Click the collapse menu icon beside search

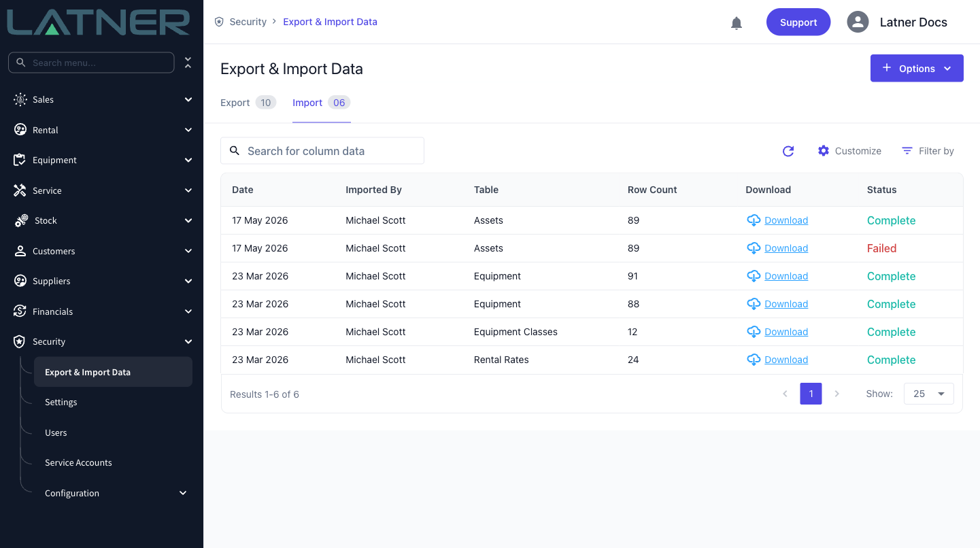pos(188,63)
